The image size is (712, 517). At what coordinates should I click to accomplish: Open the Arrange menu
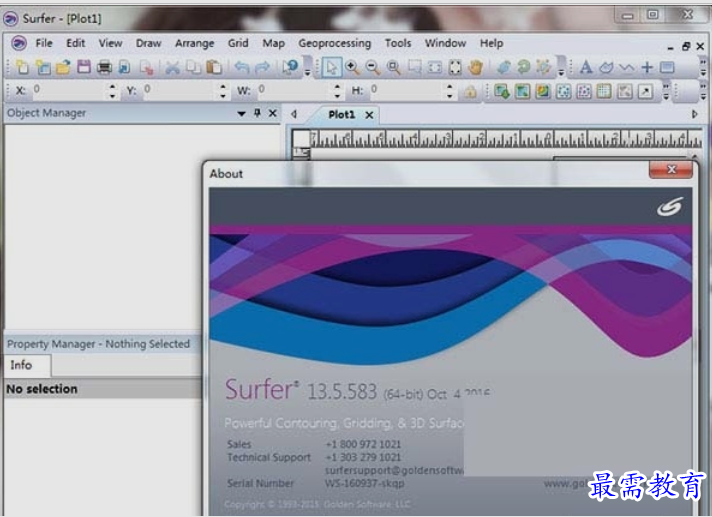pos(194,43)
